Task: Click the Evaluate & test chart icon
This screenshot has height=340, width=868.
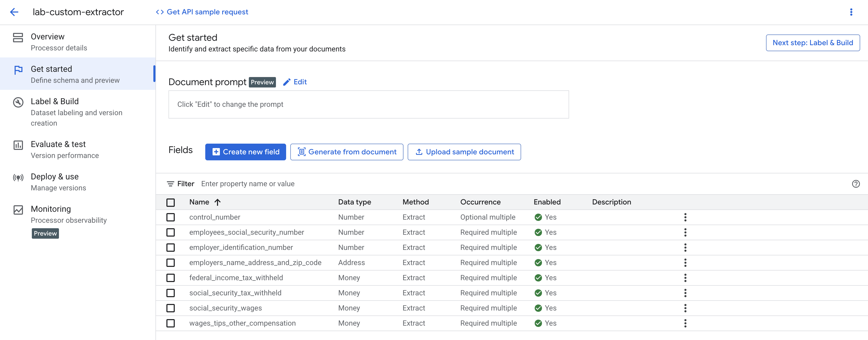Action: [18, 145]
